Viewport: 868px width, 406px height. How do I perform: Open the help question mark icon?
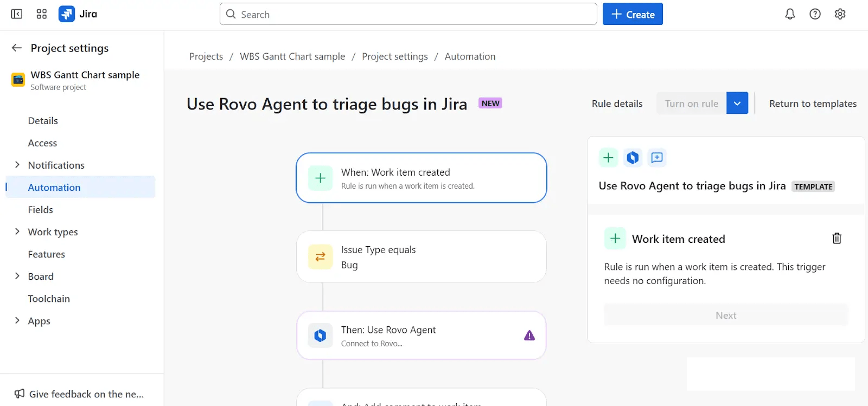click(x=815, y=14)
